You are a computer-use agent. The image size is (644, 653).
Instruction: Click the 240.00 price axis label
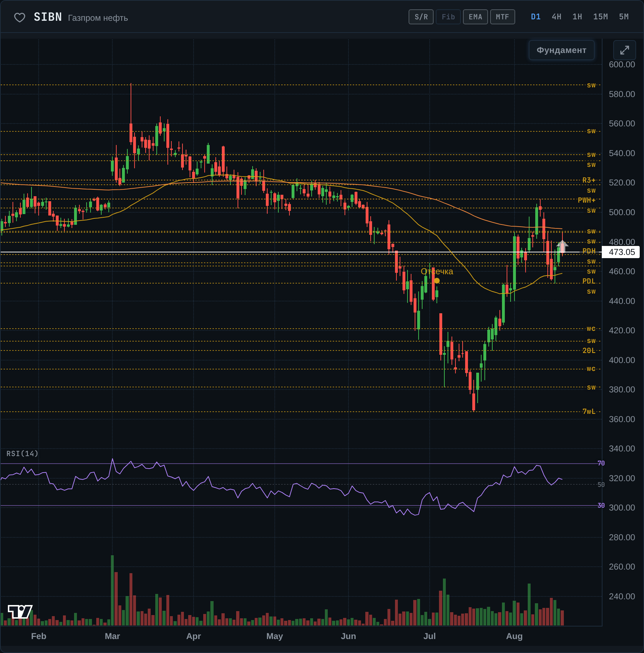tap(622, 596)
